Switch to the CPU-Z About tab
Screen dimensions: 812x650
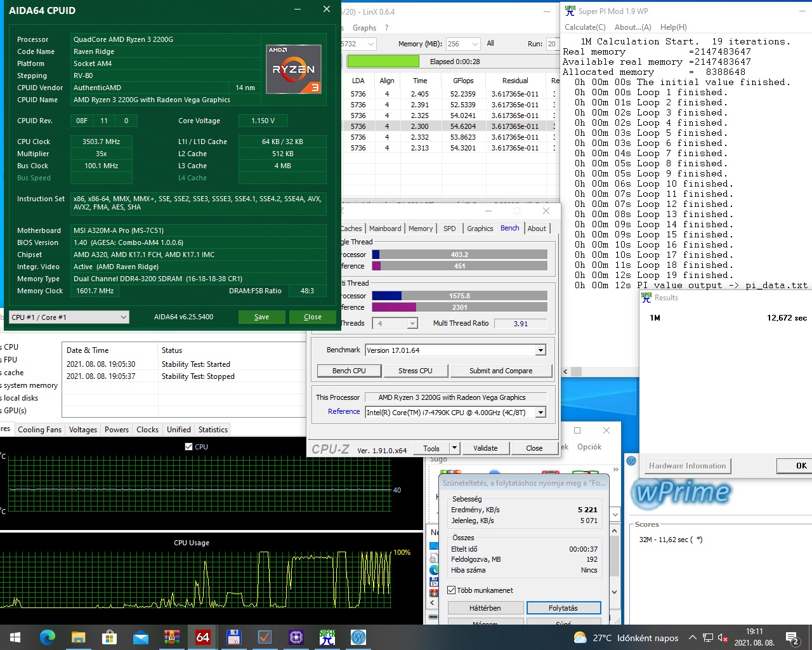[537, 229]
